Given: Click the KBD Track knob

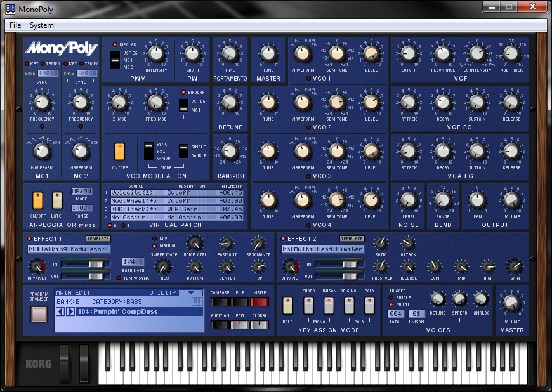Looking at the screenshot, I should (x=511, y=54).
